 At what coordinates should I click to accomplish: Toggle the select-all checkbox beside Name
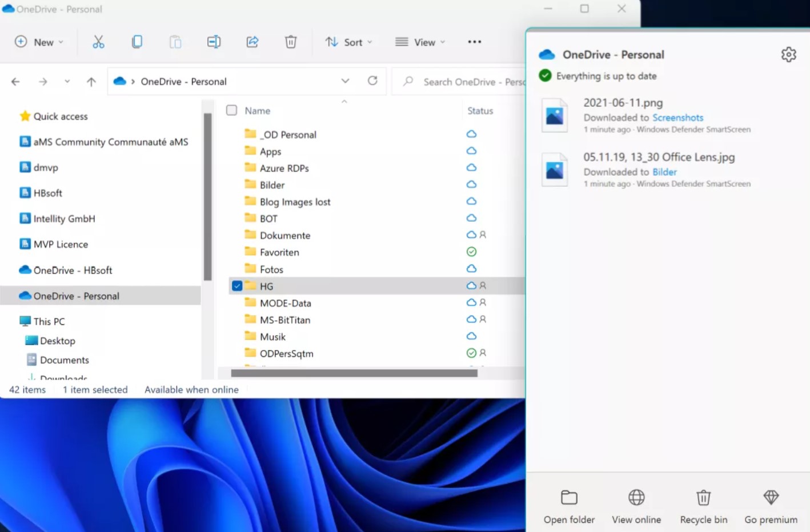tap(231, 110)
